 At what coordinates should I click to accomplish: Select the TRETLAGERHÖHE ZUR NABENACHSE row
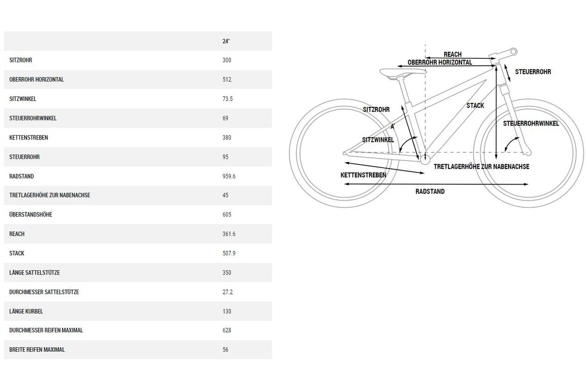click(138, 196)
